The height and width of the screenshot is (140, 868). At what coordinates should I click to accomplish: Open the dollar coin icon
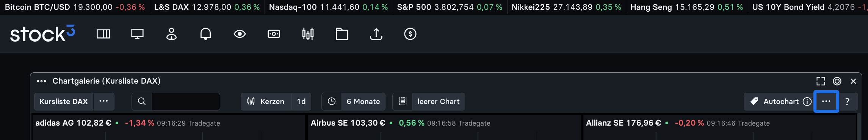point(410,34)
